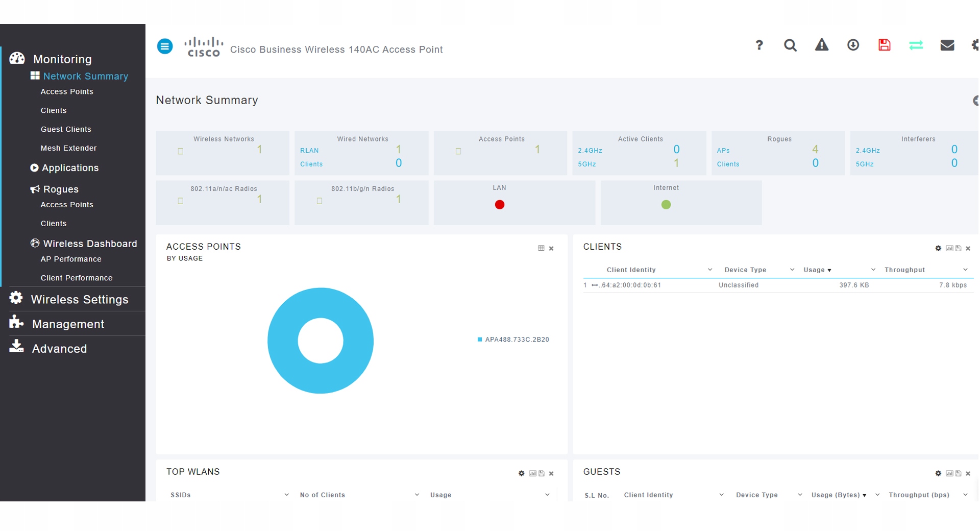Toggle chart view in Top WLANs widget
This screenshot has width=980, height=531.
click(532, 473)
